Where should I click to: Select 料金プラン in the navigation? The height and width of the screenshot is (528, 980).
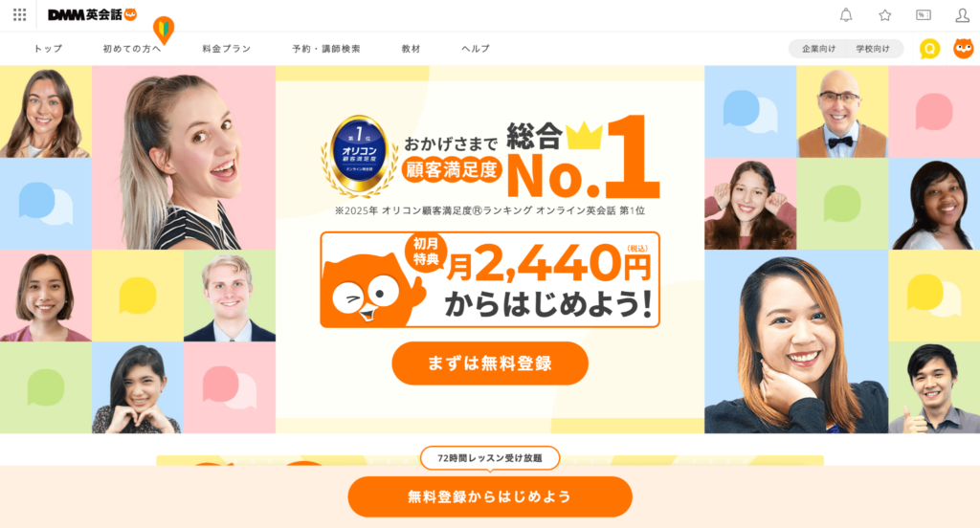(226, 49)
